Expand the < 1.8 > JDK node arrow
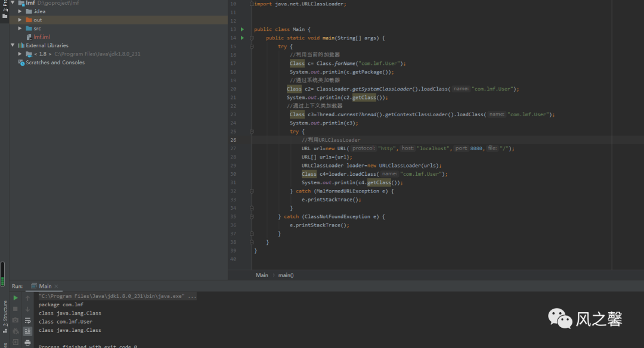 (x=20, y=54)
